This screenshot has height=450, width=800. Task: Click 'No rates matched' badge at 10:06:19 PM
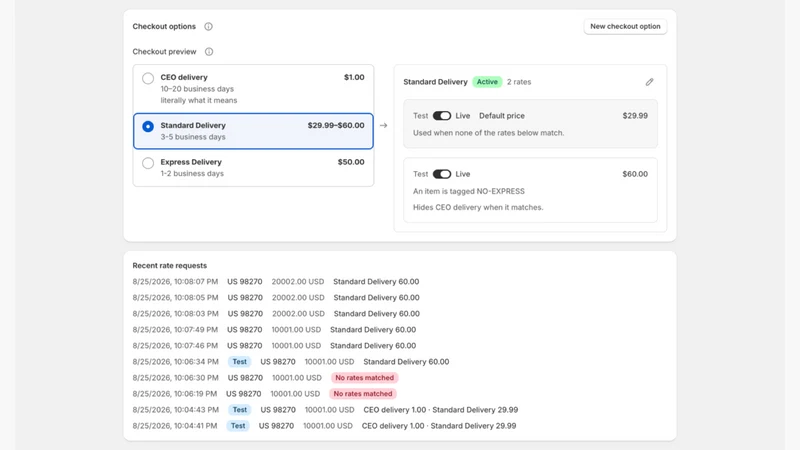pos(363,394)
